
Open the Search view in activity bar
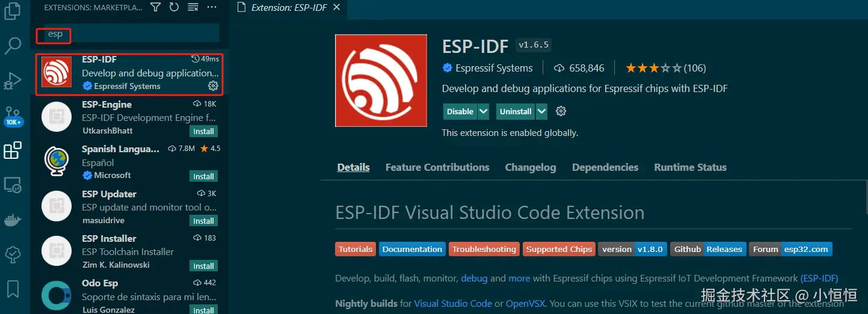tap(13, 45)
